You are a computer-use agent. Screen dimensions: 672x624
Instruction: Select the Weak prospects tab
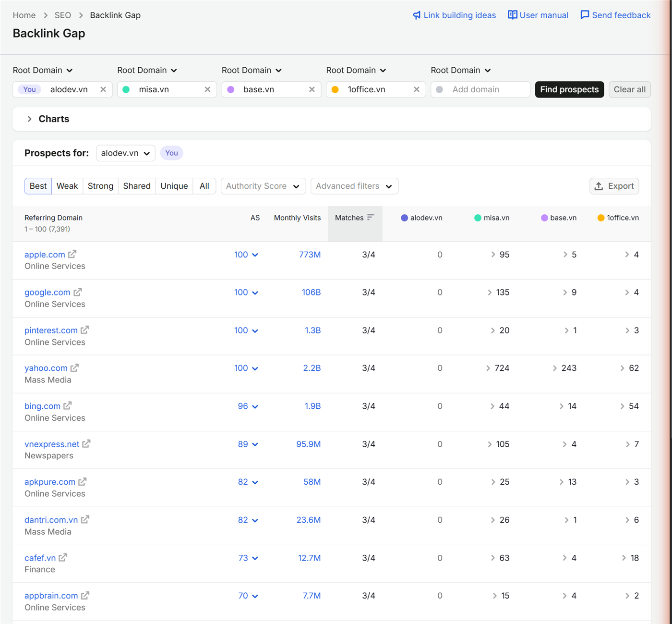coord(67,186)
